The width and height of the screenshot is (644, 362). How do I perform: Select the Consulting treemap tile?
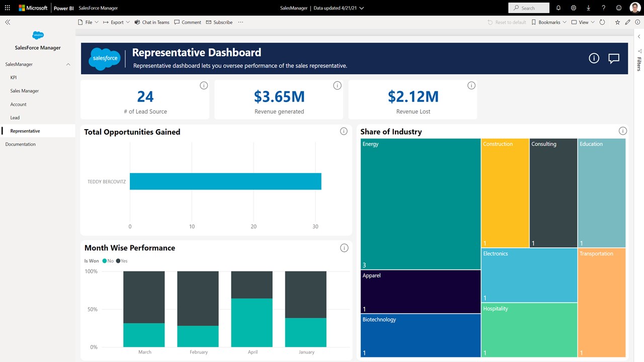click(x=553, y=193)
